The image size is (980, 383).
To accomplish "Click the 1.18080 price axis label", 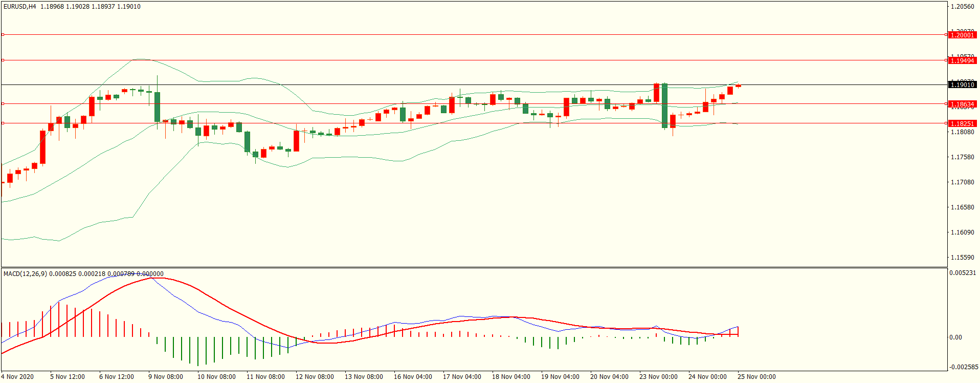I will [x=962, y=132].
